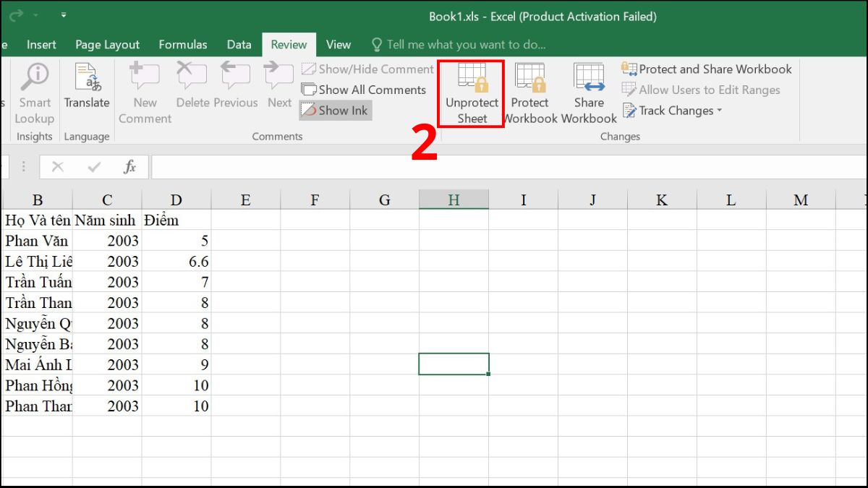Click the Unprotect Sheet icon

[x=471, y=94]
